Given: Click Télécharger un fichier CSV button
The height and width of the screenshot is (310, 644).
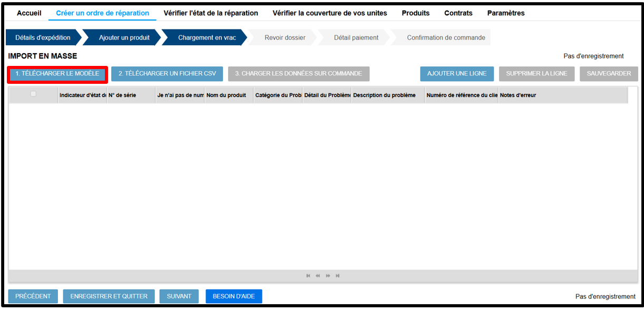Looking at the screenshot, I should click(x=167, y=74).
